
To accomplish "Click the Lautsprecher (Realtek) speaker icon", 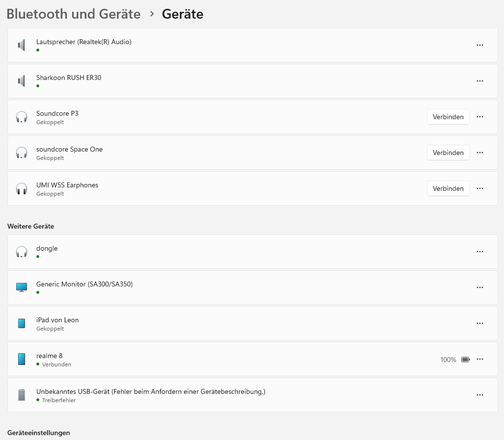I will [21, 45].
